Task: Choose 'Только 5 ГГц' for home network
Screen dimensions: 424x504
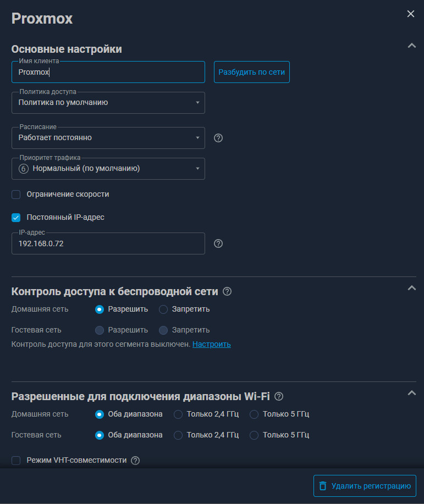Action: [254, 414]
